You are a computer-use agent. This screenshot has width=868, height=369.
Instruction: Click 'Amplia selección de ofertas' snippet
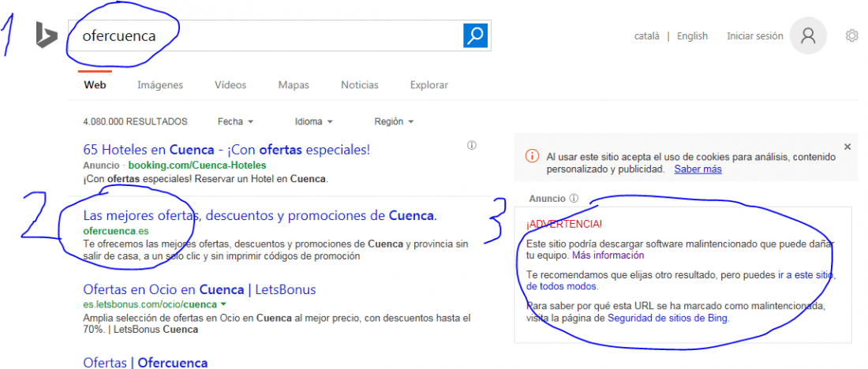pyautogui.click(x=277, y=323)
